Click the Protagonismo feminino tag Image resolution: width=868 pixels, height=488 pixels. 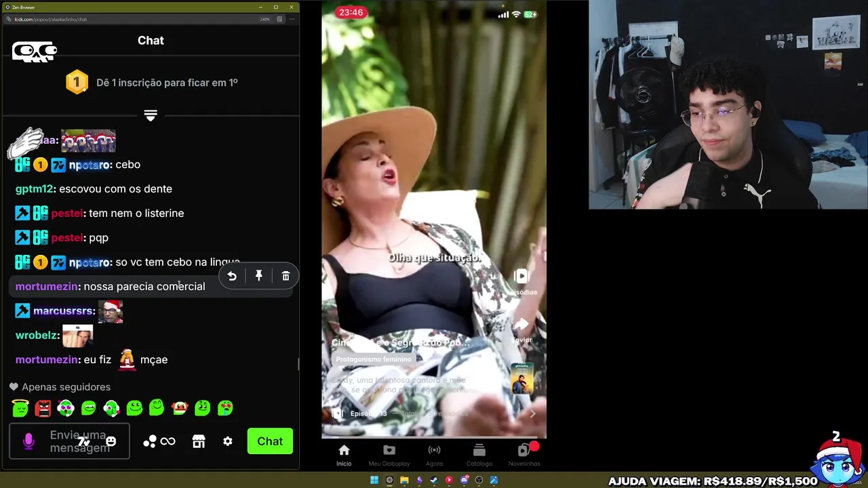click(374, 359)
